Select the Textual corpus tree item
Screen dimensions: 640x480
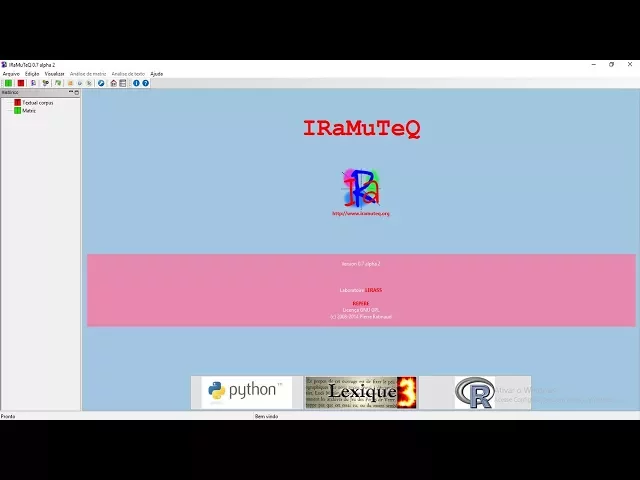[38, 103]
